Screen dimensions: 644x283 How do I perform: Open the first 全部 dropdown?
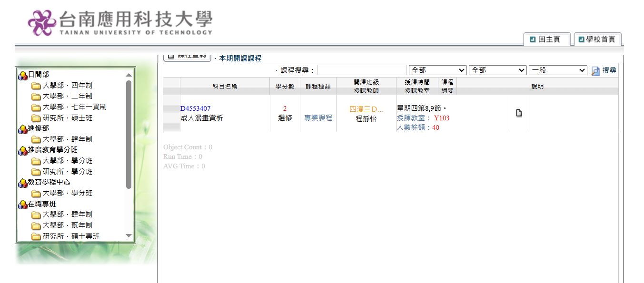point(438,70)
